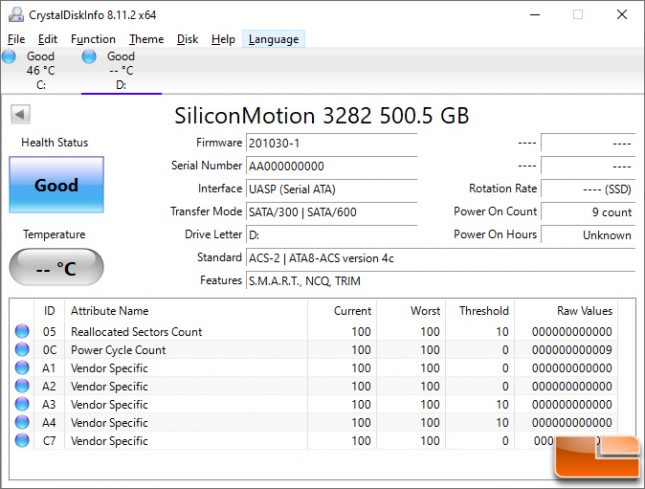The height and width of the screenshot is (489, 645).
Task: Click the C: drive blue status orb
Action: 9,56
